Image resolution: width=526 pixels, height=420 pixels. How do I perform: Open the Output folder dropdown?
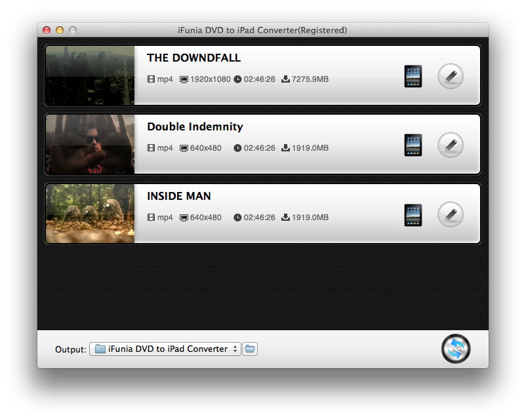(x=165, y=349)
